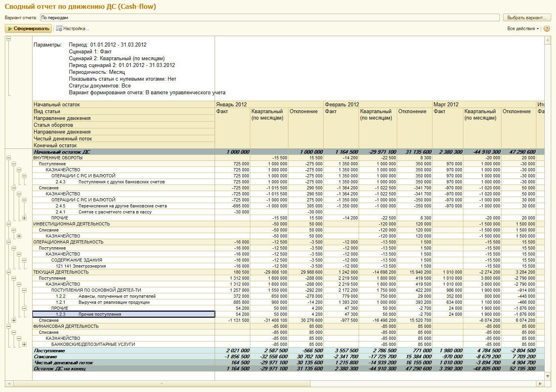The height and width of the screenshot is (392, 556).
Task: Click the horizontal scrollbar right arrow
Action: 540,384
